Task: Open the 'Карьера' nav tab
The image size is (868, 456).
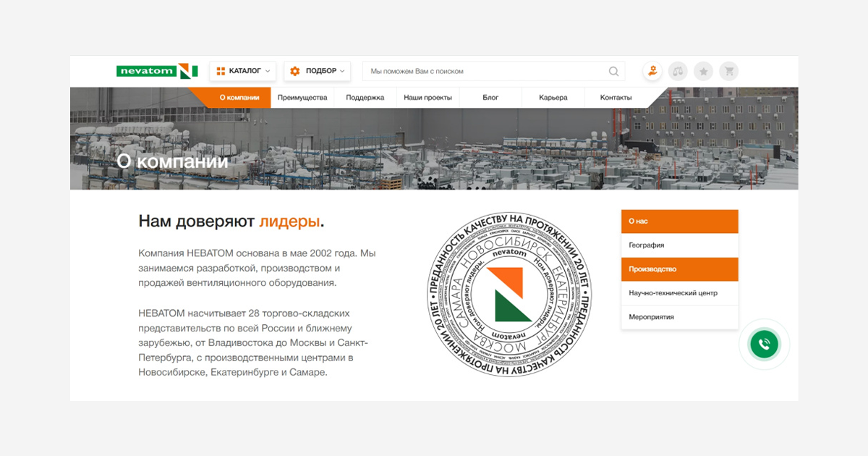Action: click(553, 98)
